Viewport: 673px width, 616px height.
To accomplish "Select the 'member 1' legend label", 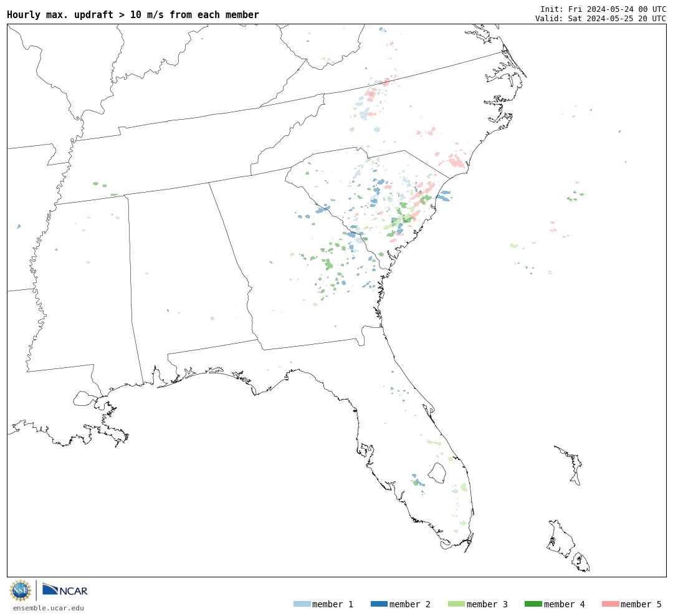I will tap(333, 604).
